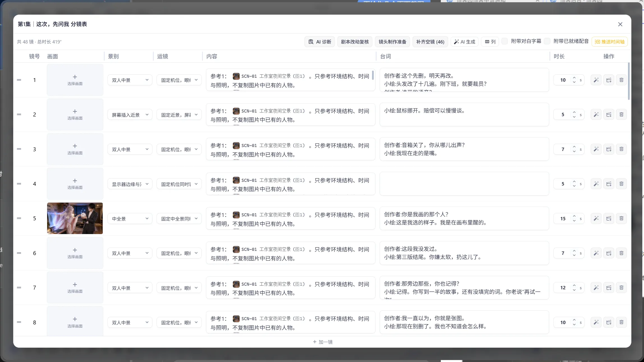Click the clapperboard icon for shot 5
Screen dimensions: 644x362
(x=609, y=218)
